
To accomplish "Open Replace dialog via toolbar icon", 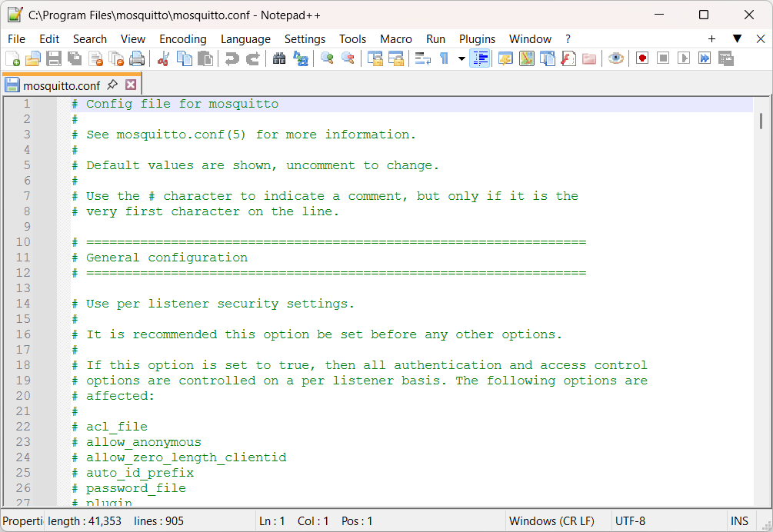I will click(x=300, y=58).
